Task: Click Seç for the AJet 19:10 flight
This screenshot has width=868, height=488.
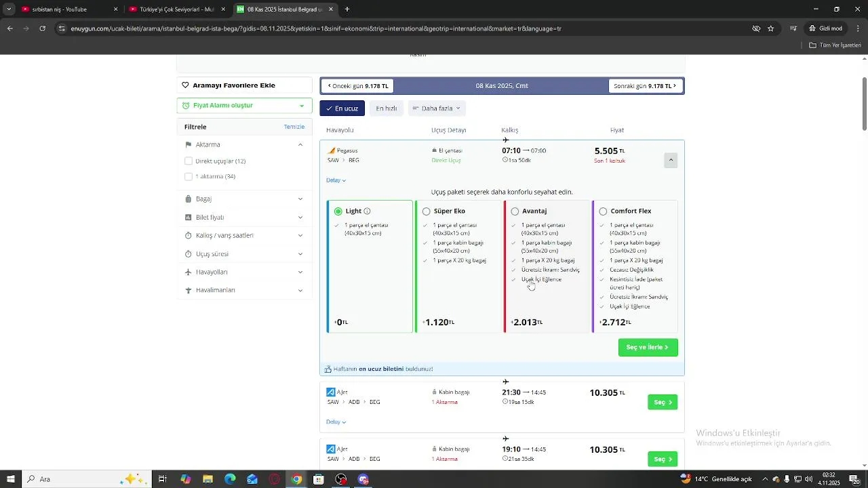Action: point(663,460)
